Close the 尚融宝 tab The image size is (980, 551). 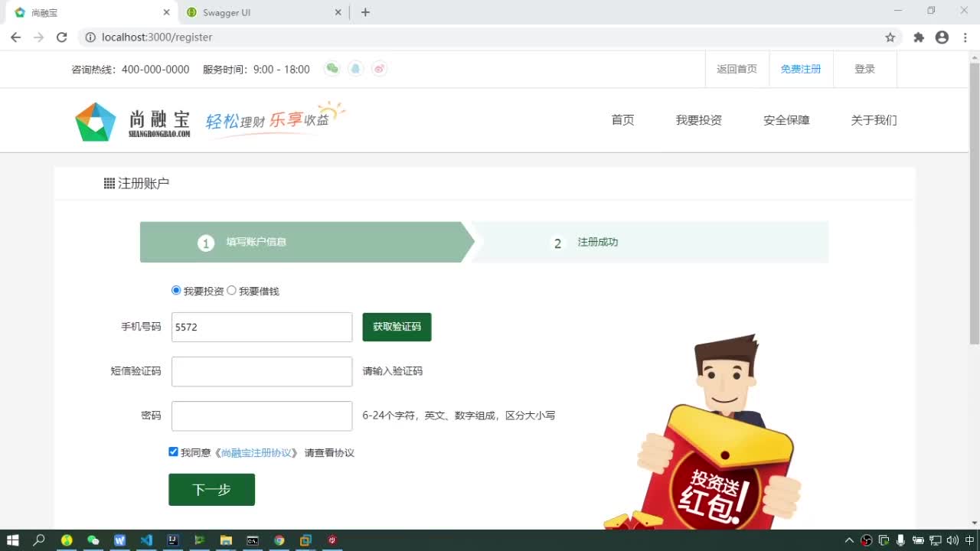[167, 12]
